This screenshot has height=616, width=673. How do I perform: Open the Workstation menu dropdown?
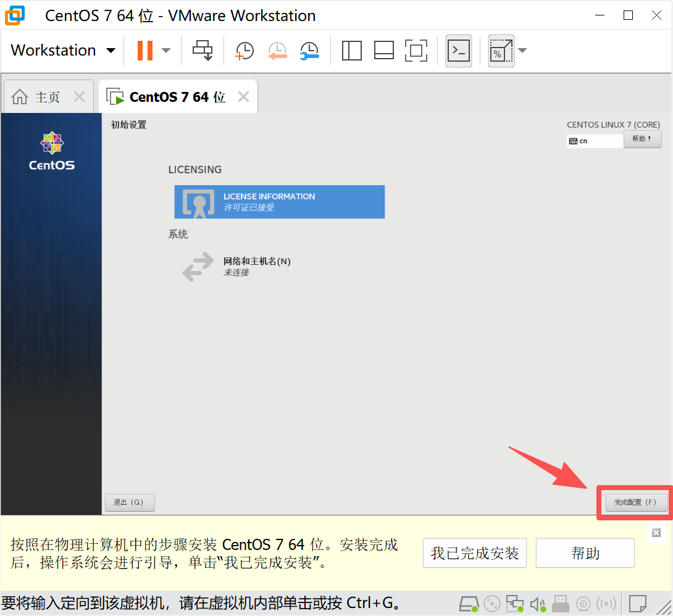coord(63,51)
